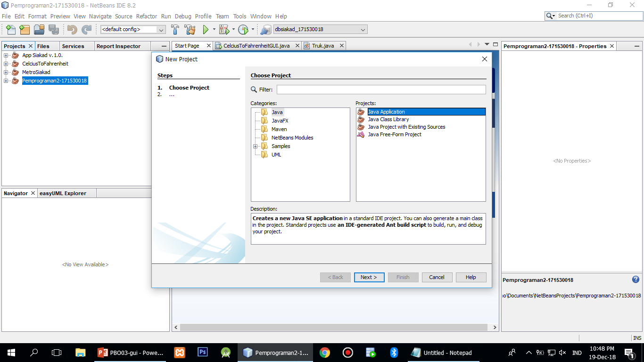Click magnifier icon in the Search box
Image resolution: width=644 pixels, height=362 pixels.
point(550,16)
